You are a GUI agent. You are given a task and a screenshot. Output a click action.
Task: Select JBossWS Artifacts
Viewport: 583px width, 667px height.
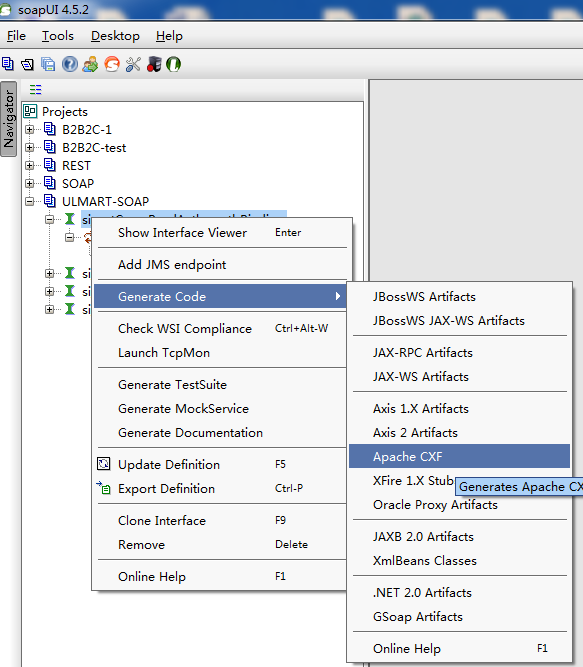click(x=459, y=296)
